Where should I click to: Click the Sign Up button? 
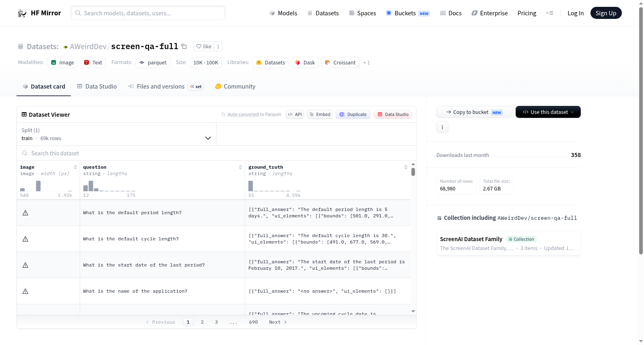[x=606, y=13]
